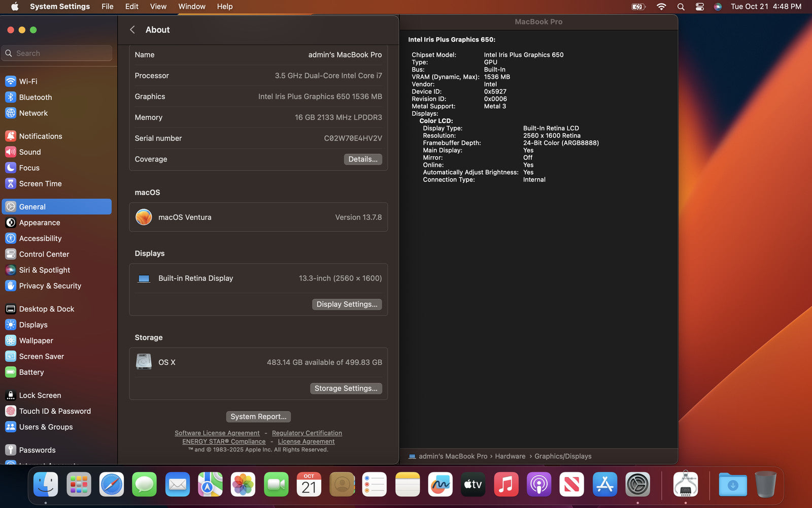This screenshot has width=812, height=508.
Task: Open Touch ID & Password settings
Action: pos(55,411)
